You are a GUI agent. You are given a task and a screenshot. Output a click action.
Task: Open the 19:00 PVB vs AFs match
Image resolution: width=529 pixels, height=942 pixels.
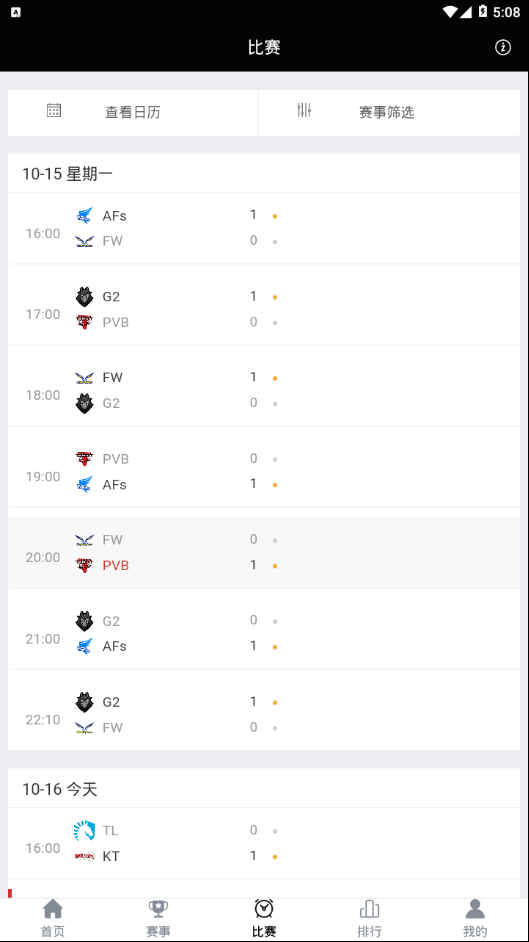pos(264,472)
